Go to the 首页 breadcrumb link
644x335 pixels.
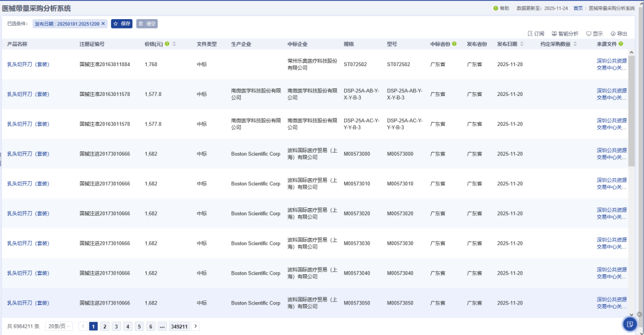pos(578,8)
